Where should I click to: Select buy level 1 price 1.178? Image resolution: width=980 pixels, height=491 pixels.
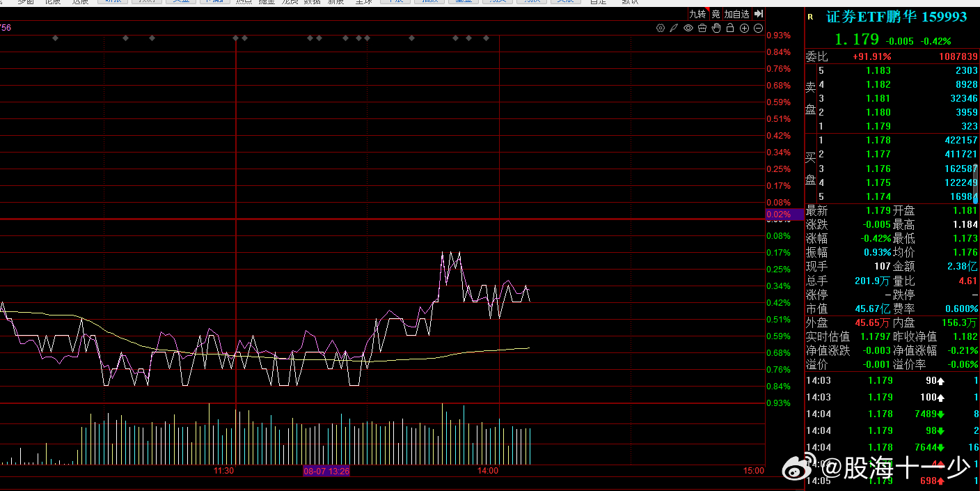(x=878, y=140)
